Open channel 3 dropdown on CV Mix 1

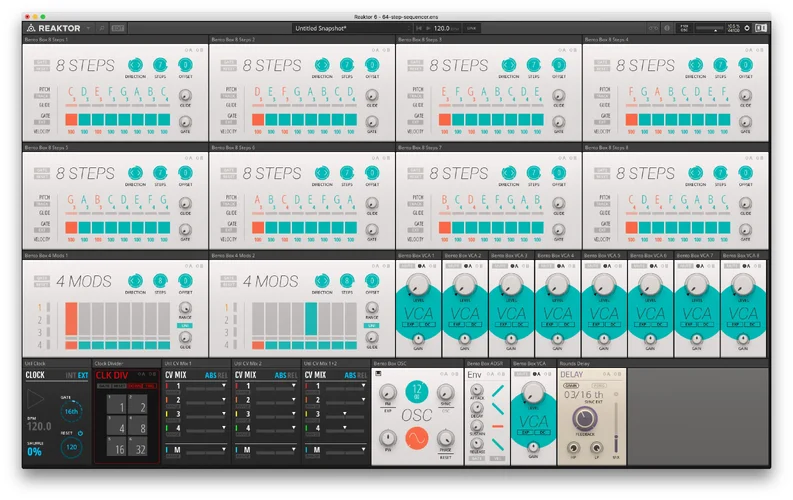click(224, 414)
